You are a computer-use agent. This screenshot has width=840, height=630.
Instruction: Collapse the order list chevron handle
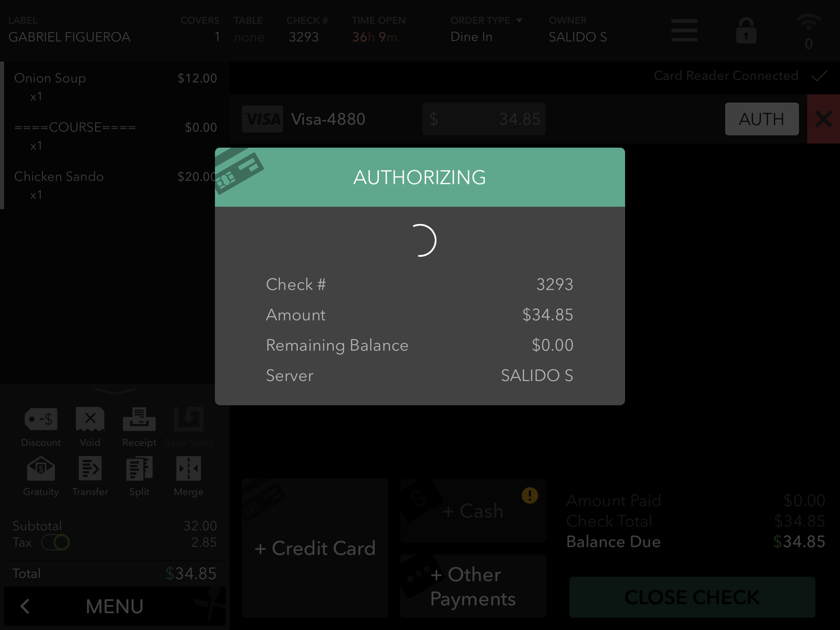(x=115, y=390)
